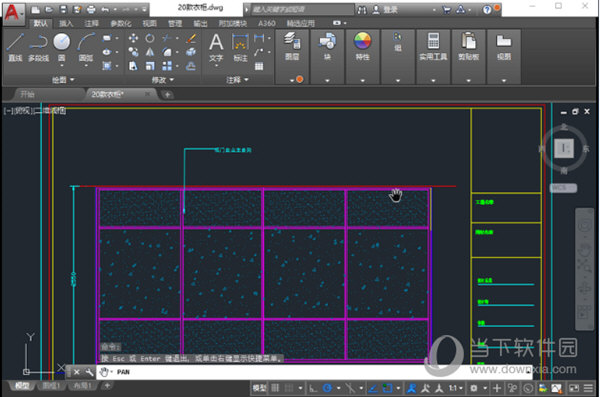Image resolution: width=600 pixels, height=397 pixels.
Task: Expand the Group (组) panel arrow
Action: (398, 80)
